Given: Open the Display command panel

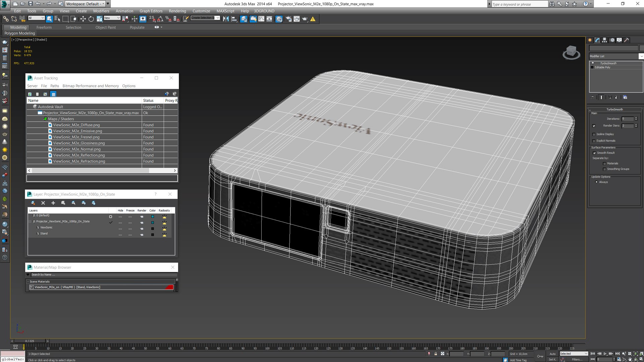Looking at the screenshot, I should coord(619,40).
